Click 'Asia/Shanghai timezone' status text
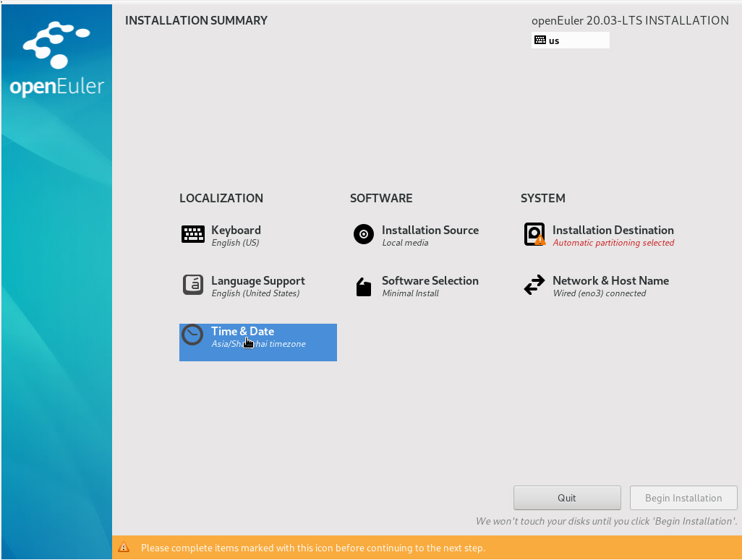 click(258, 344)
